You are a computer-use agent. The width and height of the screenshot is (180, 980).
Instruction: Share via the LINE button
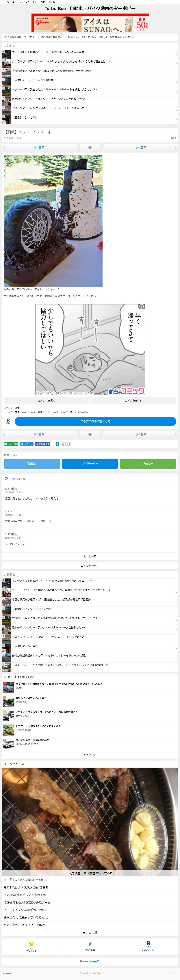click(x=11, y=444)
